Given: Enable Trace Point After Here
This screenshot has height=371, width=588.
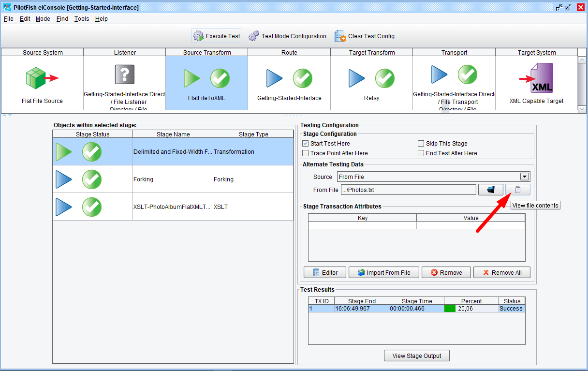Looking at the screenshot, I should pos(305,153).
